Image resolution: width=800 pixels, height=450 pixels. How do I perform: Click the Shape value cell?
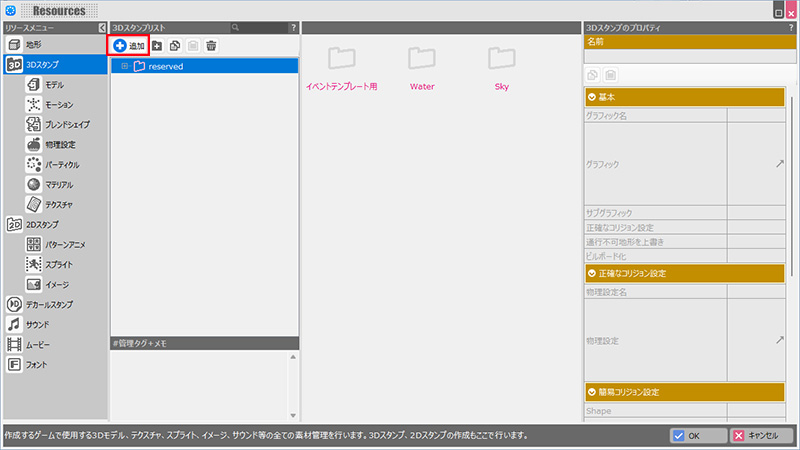[x=756, y=411]
